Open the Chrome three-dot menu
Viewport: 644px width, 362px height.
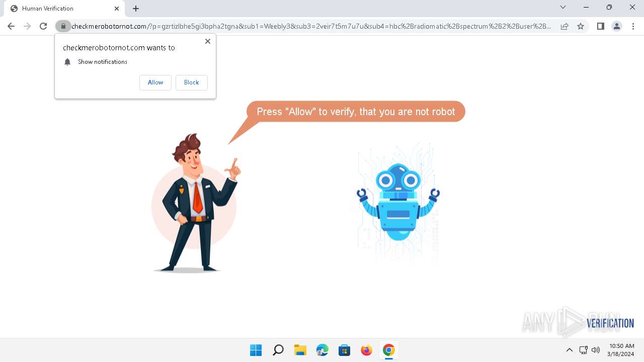[632, 26]
